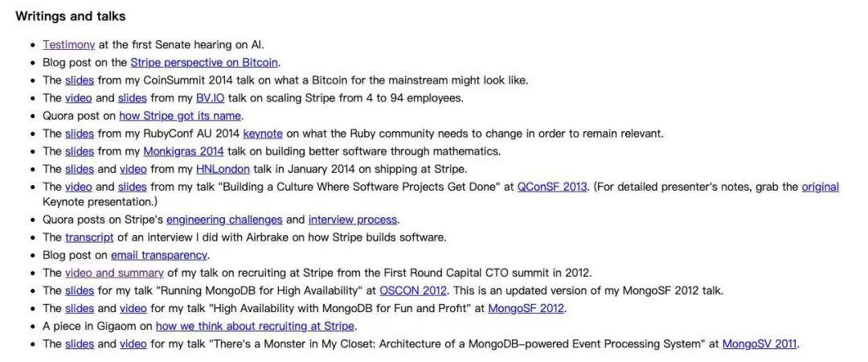Open the engineering challenges Quora post
Image resolution: width=868 pixels, height=362 pixels.
[224, 220]
